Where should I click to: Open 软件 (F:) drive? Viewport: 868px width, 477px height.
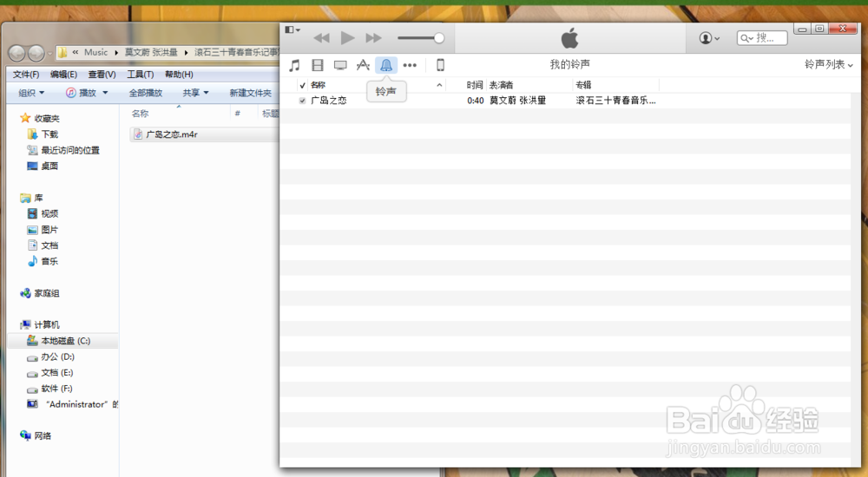coord(49,389)
